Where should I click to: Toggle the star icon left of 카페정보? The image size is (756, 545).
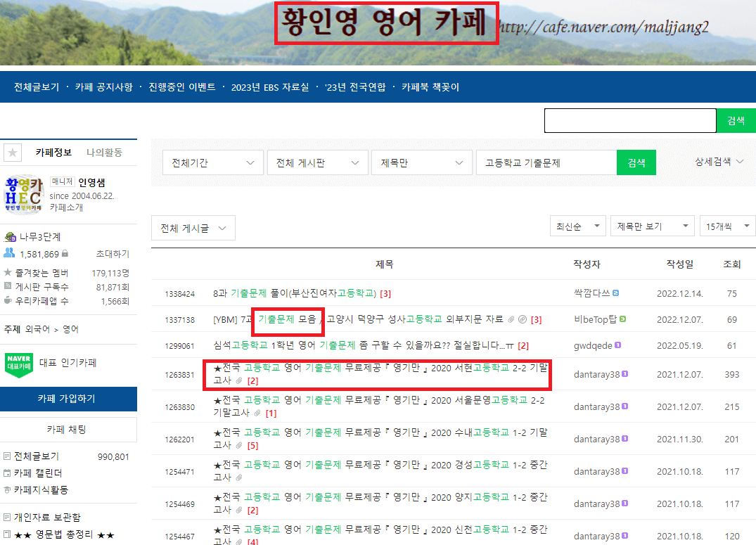12,152
